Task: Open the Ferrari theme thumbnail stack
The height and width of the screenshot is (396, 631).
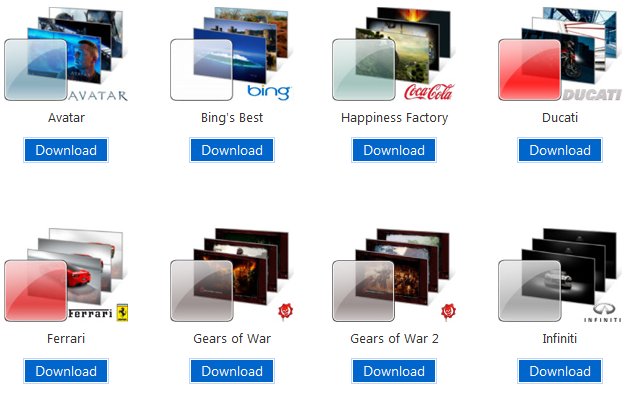Action: click(x=66, y=275)
